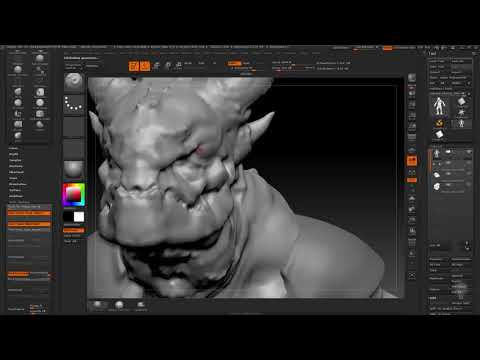
Task: Pick the third brush icon below the canvas
Action: point(141,305)
